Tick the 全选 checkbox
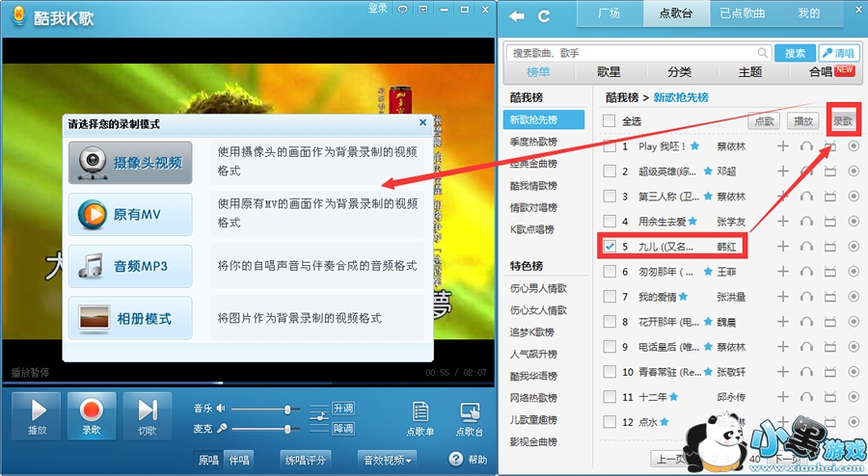The height and width of the screenshot is (476, 868). (x=609, y=121)
